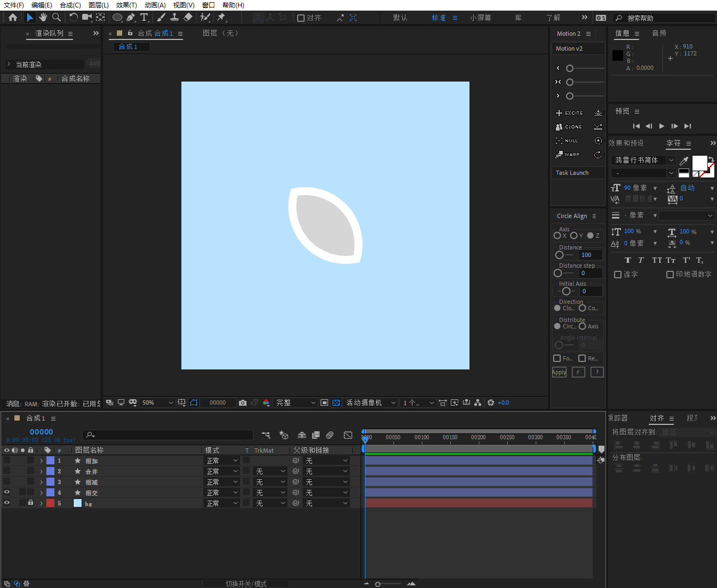
Task: Switch to the 音频 panel tab
Action: (659, 33)
